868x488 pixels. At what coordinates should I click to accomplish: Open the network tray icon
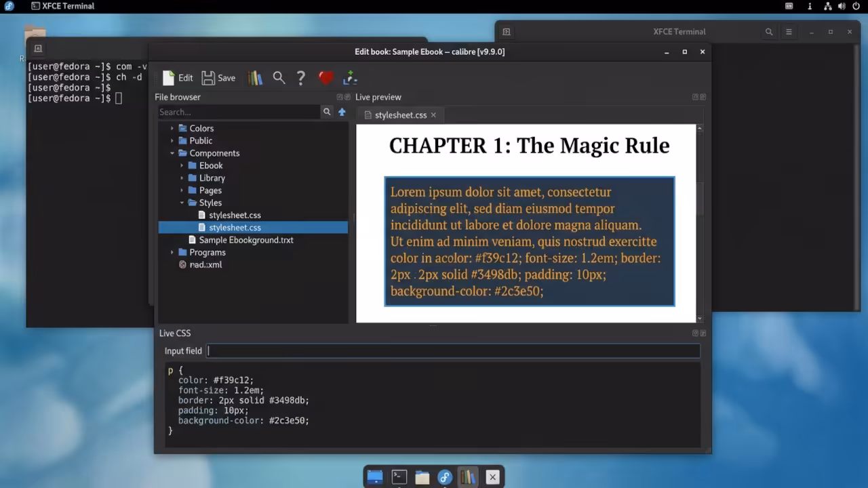pyautogui.click(x=828, y=6)
